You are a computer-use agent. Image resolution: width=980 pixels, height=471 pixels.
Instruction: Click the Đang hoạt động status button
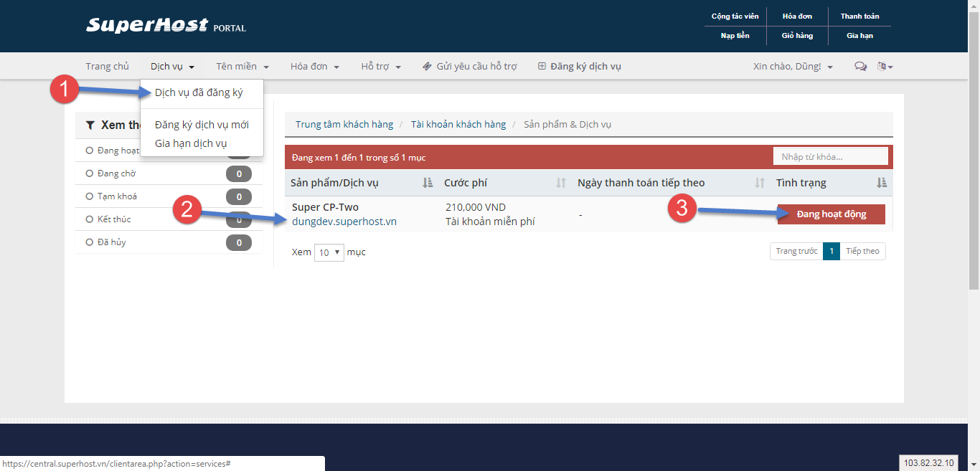[x=831, y=214]
